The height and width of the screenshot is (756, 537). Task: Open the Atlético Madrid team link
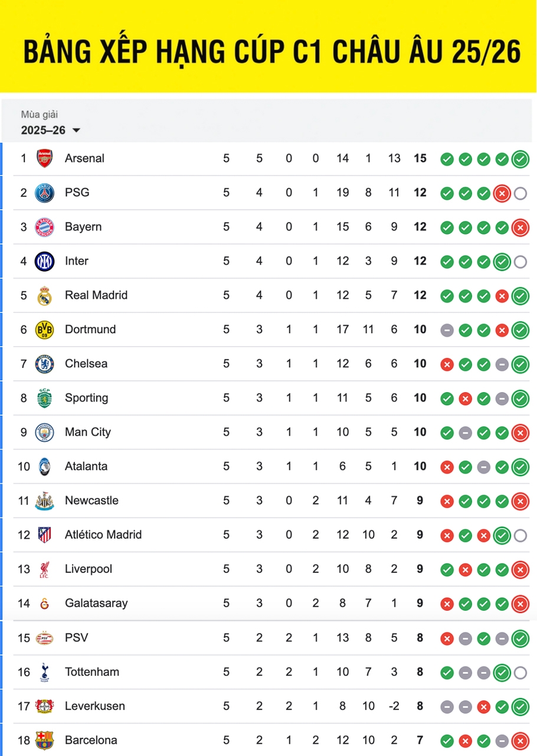pos(103,535)
